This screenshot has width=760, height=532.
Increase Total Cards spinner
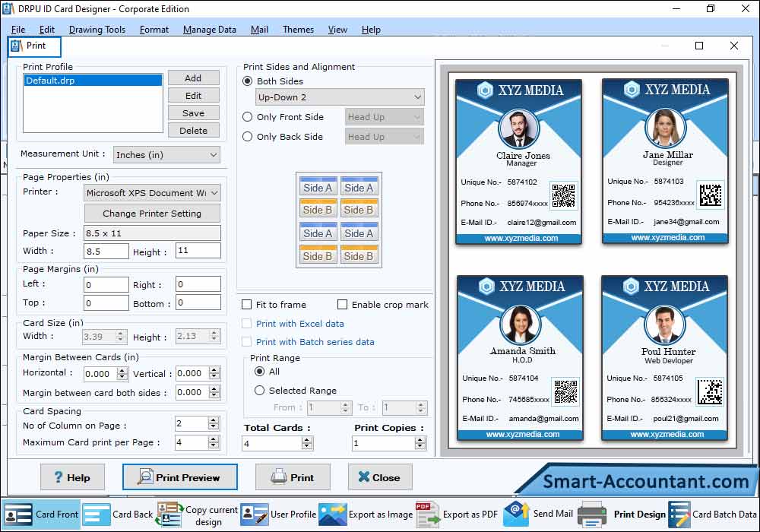tap(306, 440)
